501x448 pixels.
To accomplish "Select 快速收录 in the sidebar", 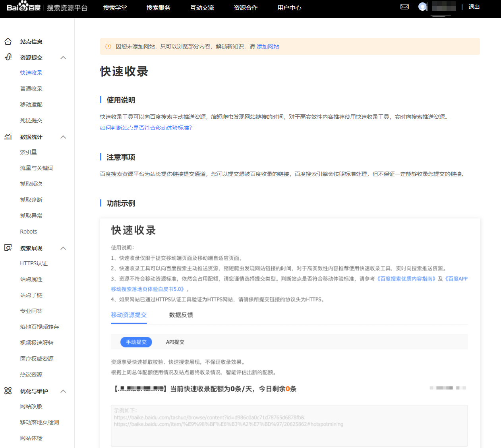I will coord(31,73).
